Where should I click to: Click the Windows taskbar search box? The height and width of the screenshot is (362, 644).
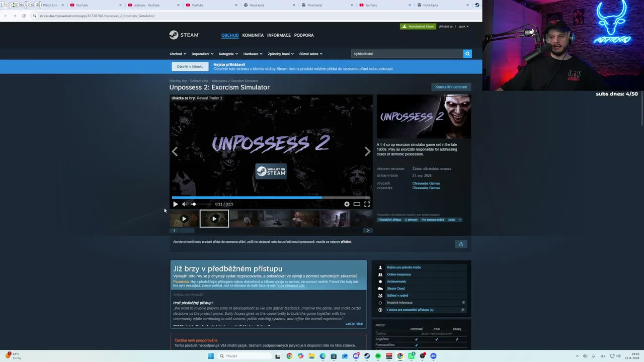(244, 356)
